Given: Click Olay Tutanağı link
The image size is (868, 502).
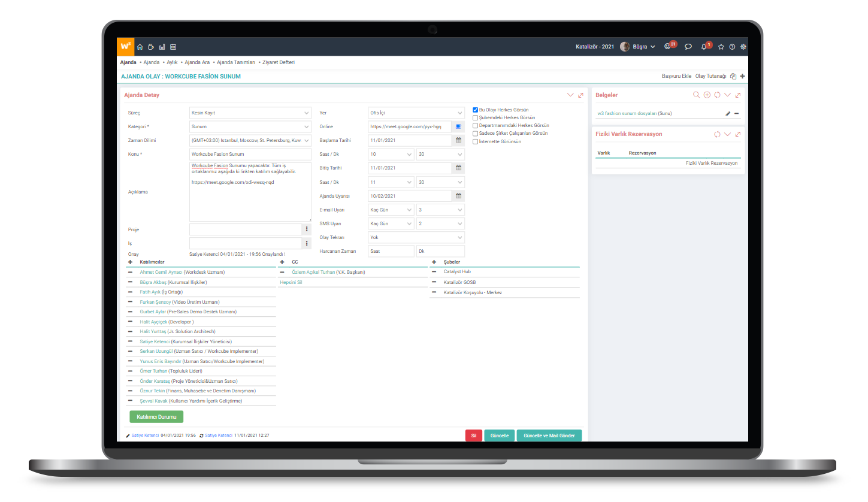Looking at the screenshot, I should pyautogui.click(x=710, y=77).
